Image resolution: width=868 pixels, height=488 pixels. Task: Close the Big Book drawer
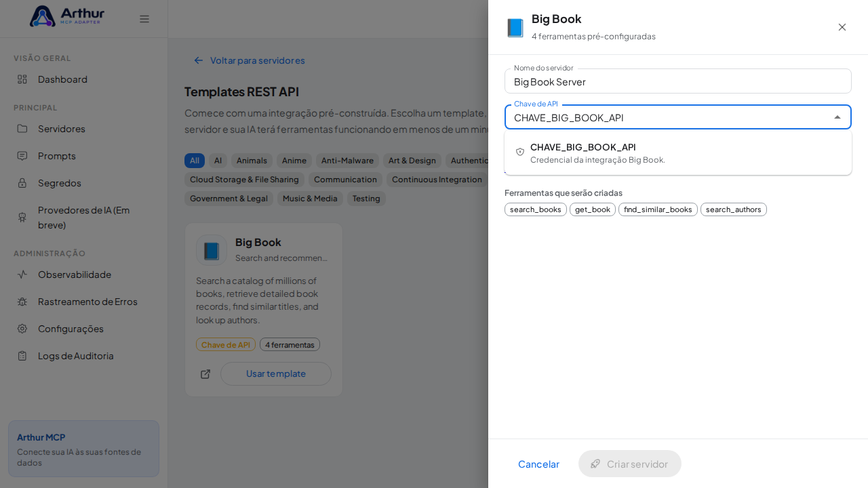[x=842, y=27]
